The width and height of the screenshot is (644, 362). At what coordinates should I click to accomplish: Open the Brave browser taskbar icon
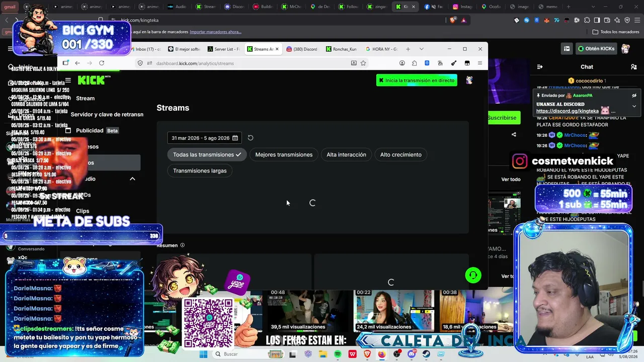367,354
